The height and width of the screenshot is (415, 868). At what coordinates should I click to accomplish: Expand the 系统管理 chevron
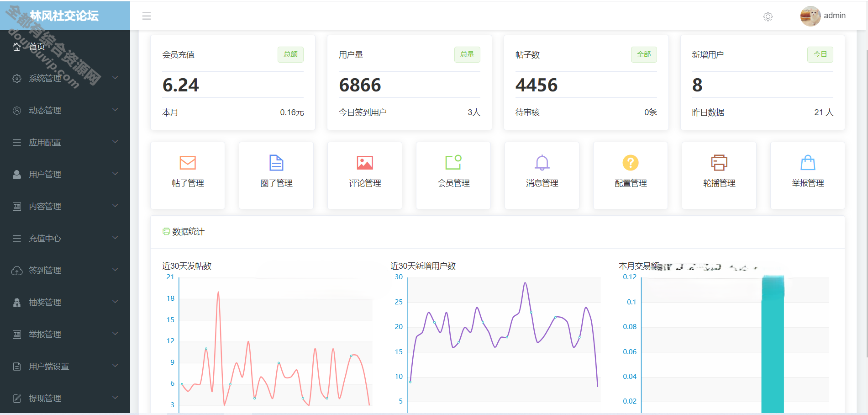pos(115,78)
